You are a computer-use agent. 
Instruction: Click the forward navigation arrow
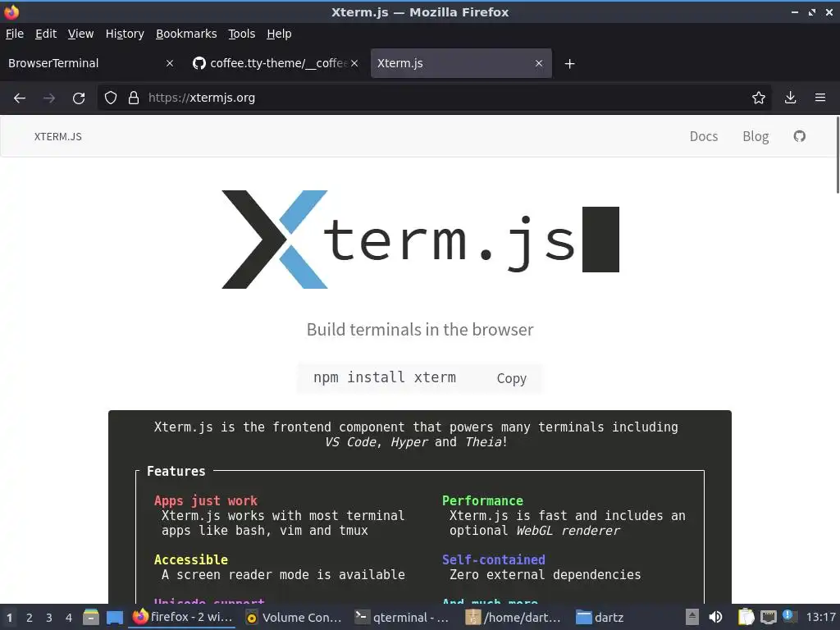(x=49, y=98)
